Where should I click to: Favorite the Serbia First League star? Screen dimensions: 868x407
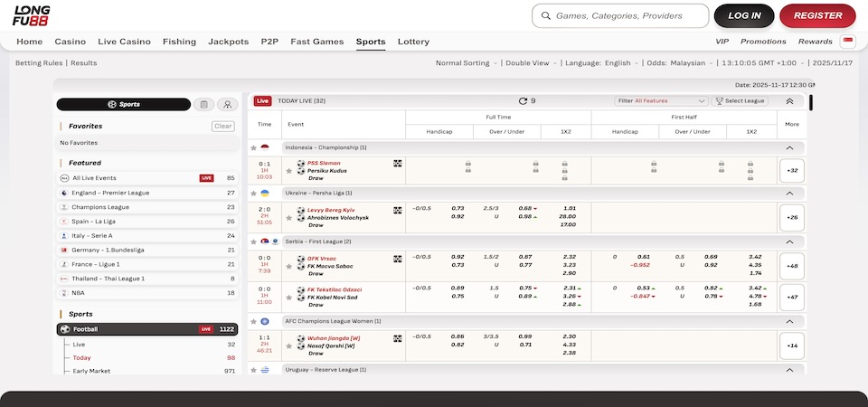253,242
